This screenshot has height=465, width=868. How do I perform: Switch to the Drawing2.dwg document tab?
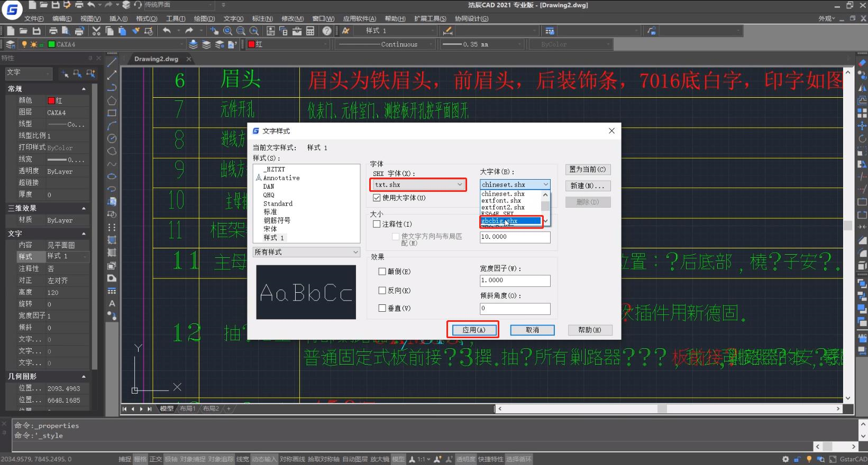click(x=156, y=59)
